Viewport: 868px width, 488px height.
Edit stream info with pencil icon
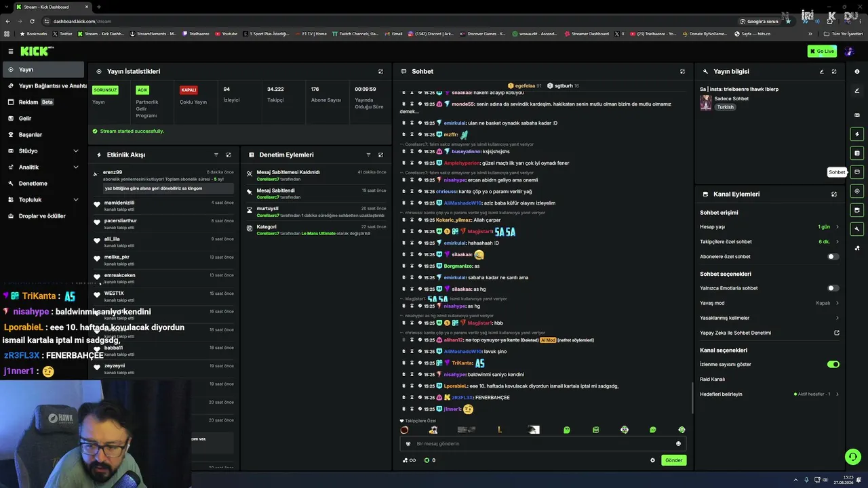pos(821,71)
